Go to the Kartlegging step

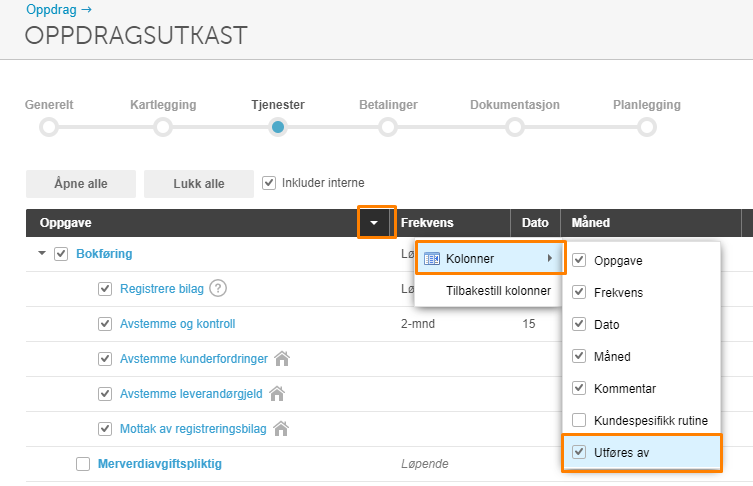163,105
